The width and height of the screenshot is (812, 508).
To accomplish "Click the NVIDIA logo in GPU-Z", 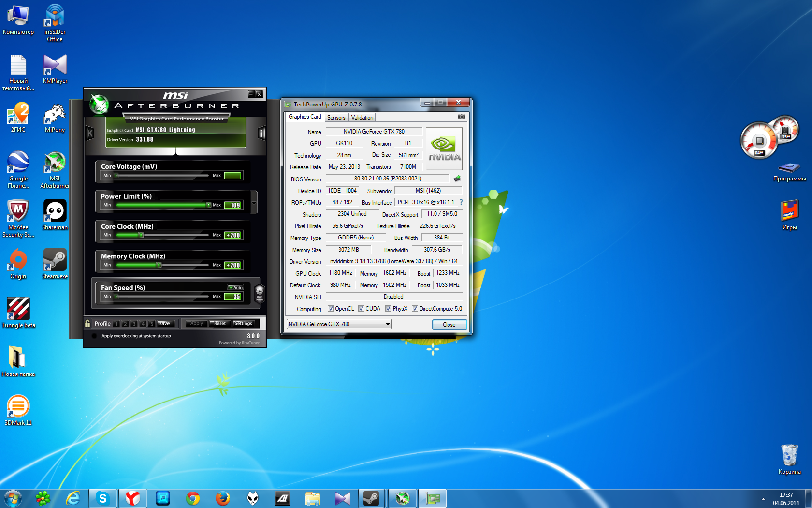I will pyautogui.click(x=444, y=149).
